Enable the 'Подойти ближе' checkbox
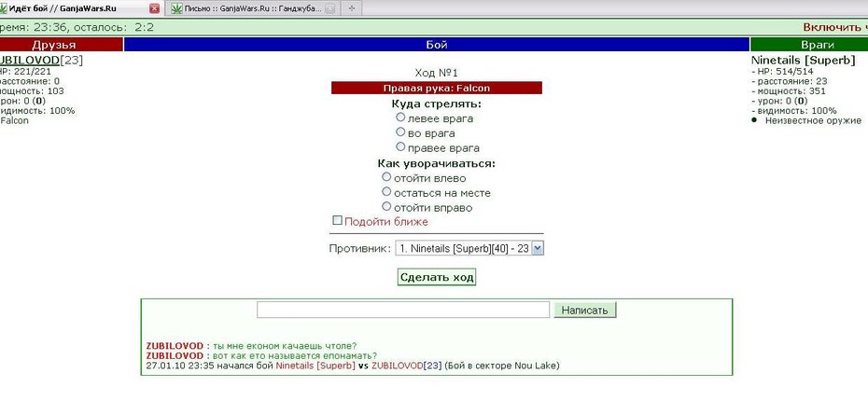868x415 pixels. tap(337, 221)
